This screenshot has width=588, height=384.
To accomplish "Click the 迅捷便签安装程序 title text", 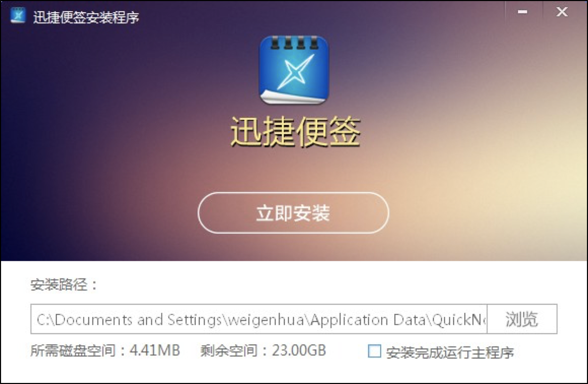I will click(x=86, y=17).
